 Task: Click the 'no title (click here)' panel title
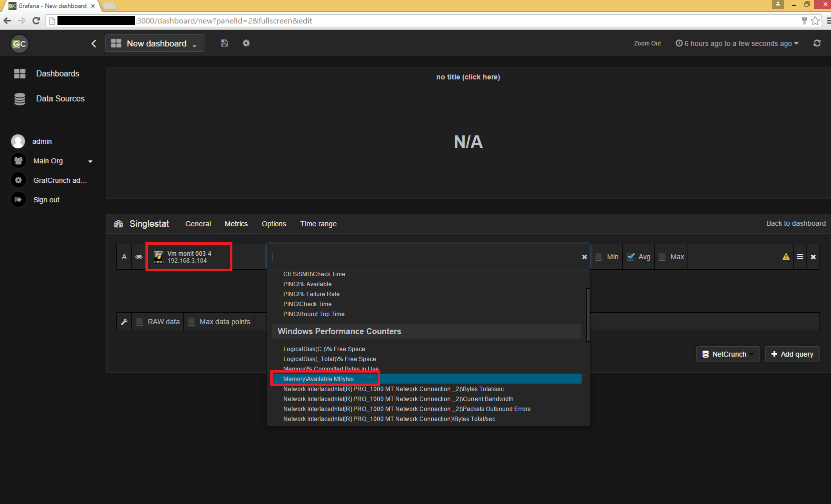(x=468, y=77)
